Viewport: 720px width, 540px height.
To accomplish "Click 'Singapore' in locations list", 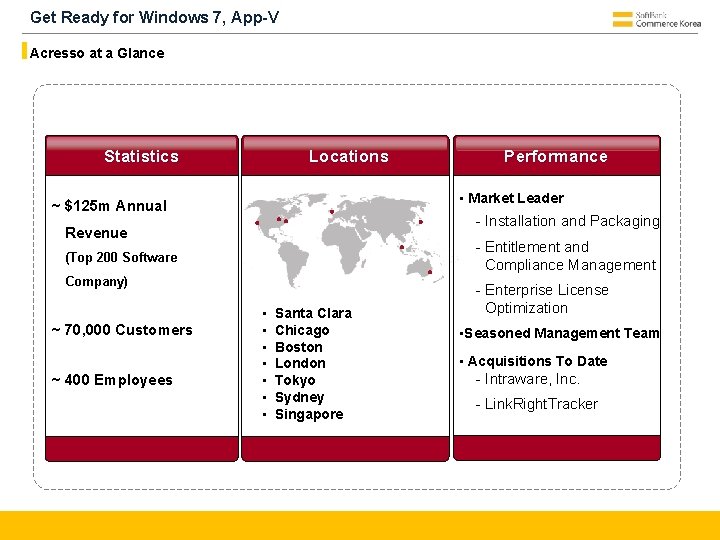I will (x=309, y=414).
